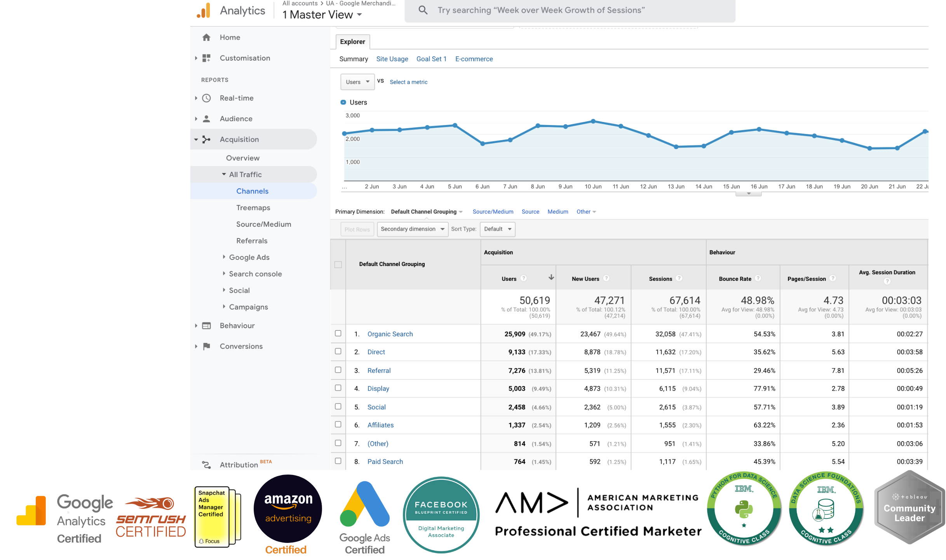Viewport: 946px width, 560px height.
Task: Click the Audience person icon
Action: point(206,119)
